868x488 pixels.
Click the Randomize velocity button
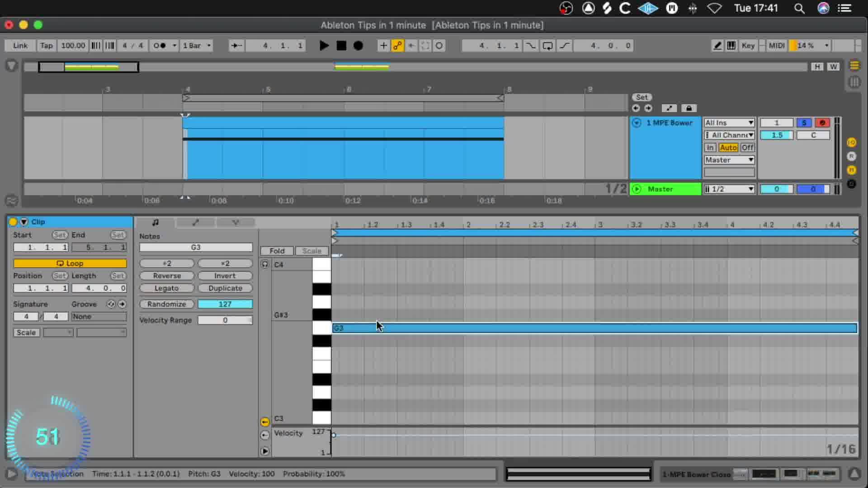pos(167,304)
